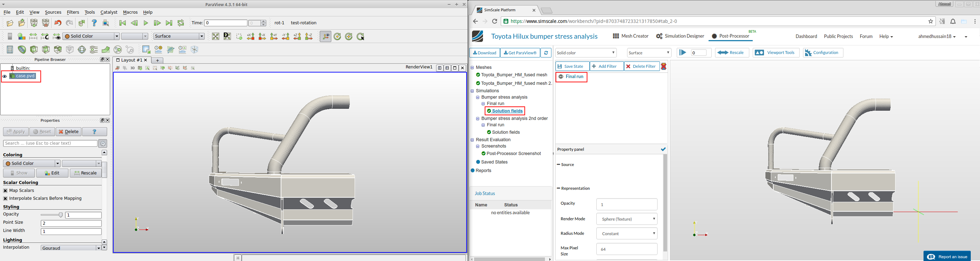Image resolution: width=980 pixels, height=261 pixels.
Task: Jump to the last frame in ParaView
Action: point(169,23)
